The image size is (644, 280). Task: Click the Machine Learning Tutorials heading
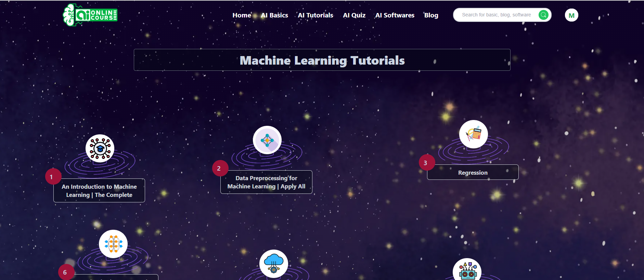[x=322, y=60]
